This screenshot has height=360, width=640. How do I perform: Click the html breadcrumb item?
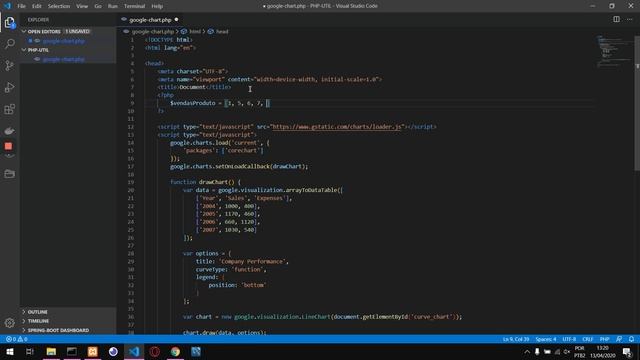click(x=195, y=31)
